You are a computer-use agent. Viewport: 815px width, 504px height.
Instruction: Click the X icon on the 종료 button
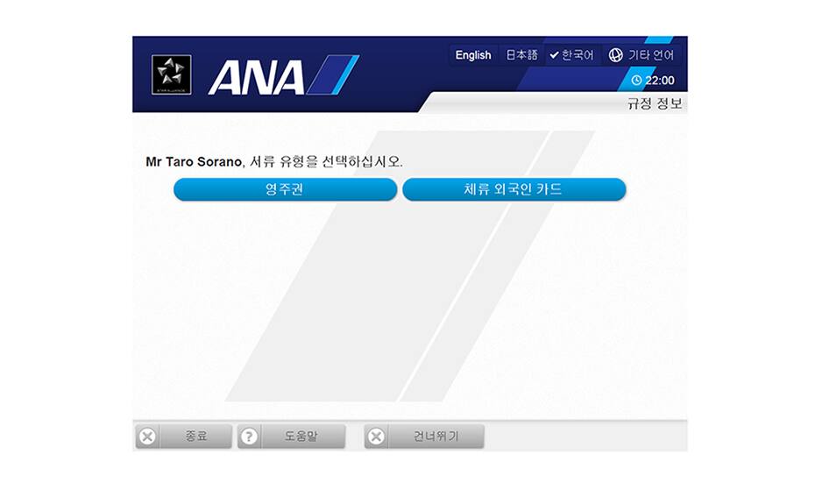[147, 437]
